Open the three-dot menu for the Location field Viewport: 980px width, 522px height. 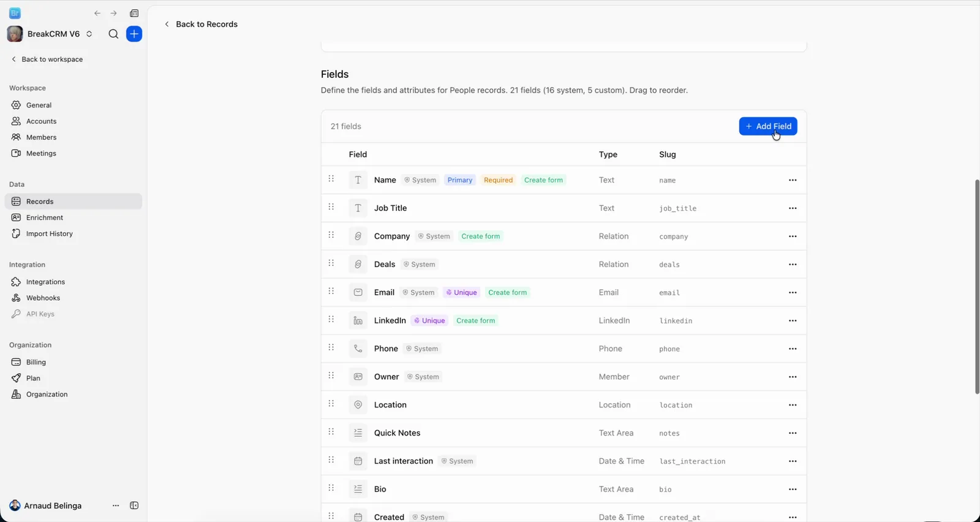pos(793,405)
